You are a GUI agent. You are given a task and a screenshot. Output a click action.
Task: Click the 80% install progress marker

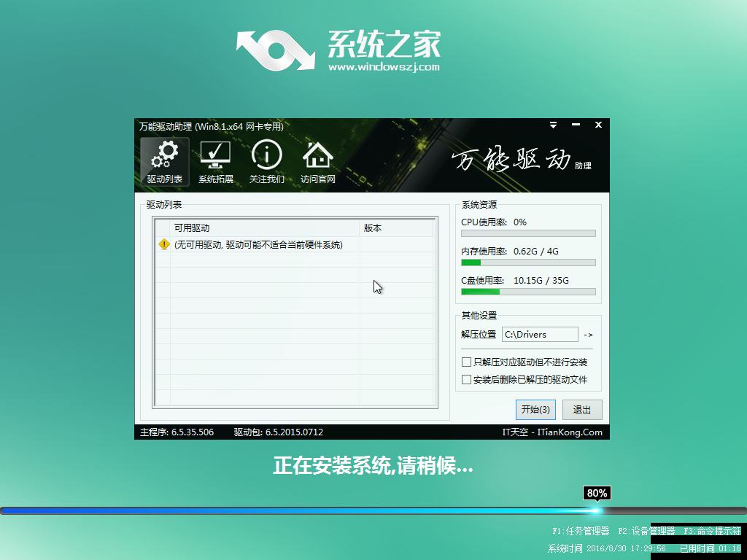597,494
